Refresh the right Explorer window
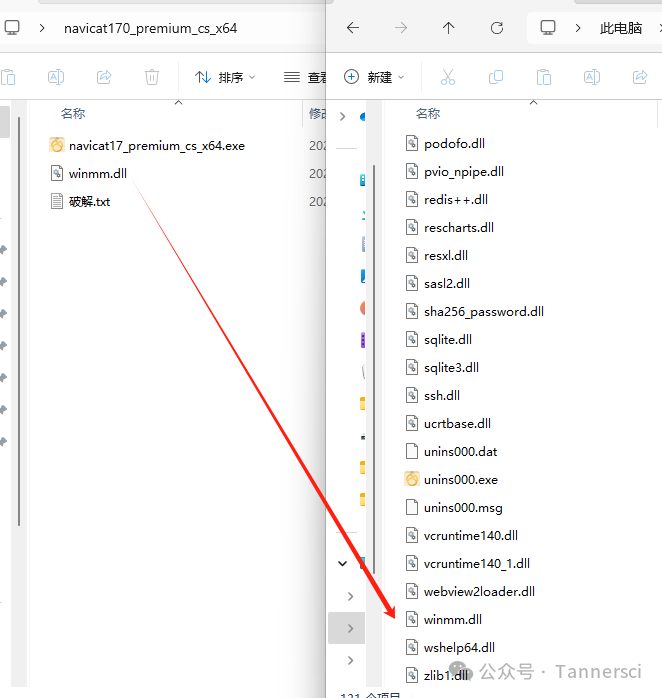 [x=497, y=28]
